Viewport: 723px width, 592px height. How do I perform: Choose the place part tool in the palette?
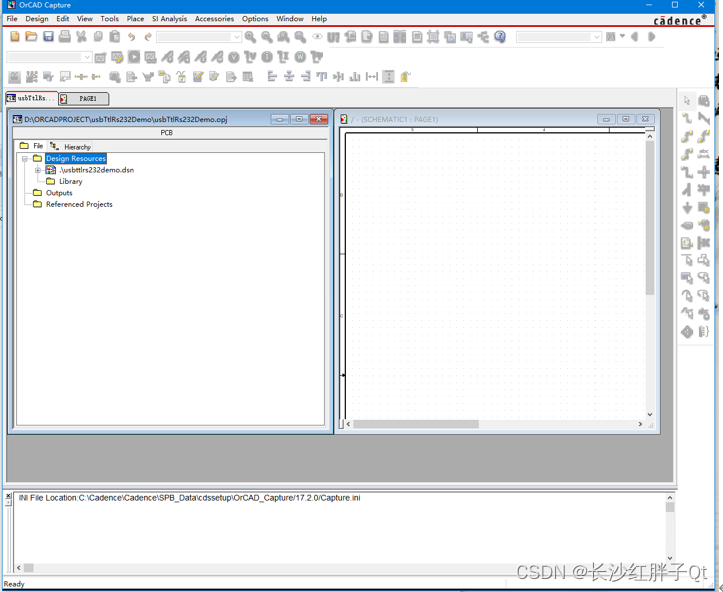click(x=704, y=101)
